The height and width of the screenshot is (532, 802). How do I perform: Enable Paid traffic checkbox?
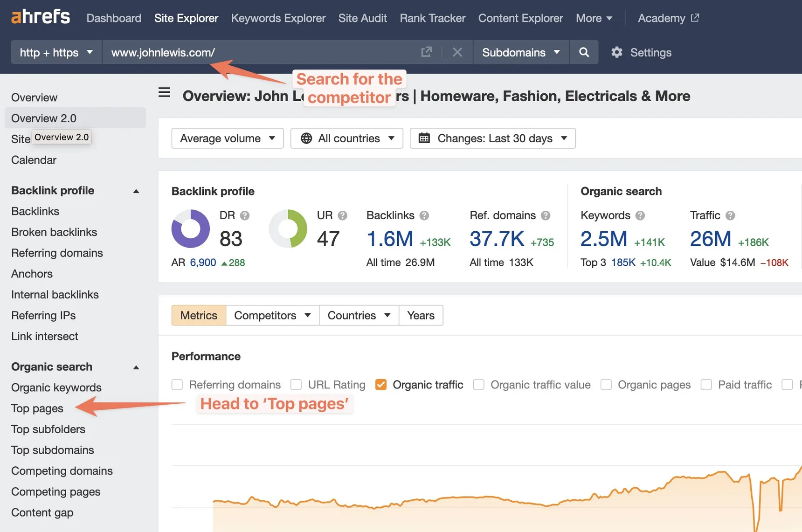(706, 385)
